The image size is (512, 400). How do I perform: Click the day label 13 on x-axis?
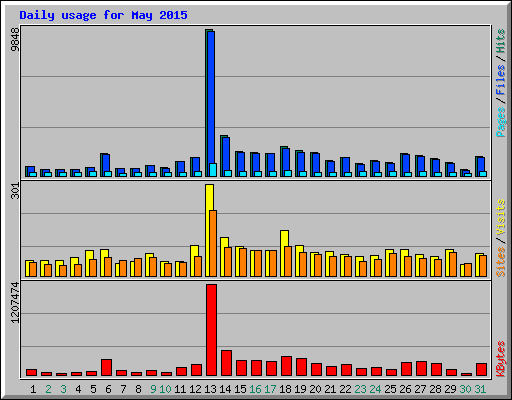tap(210, 389)
